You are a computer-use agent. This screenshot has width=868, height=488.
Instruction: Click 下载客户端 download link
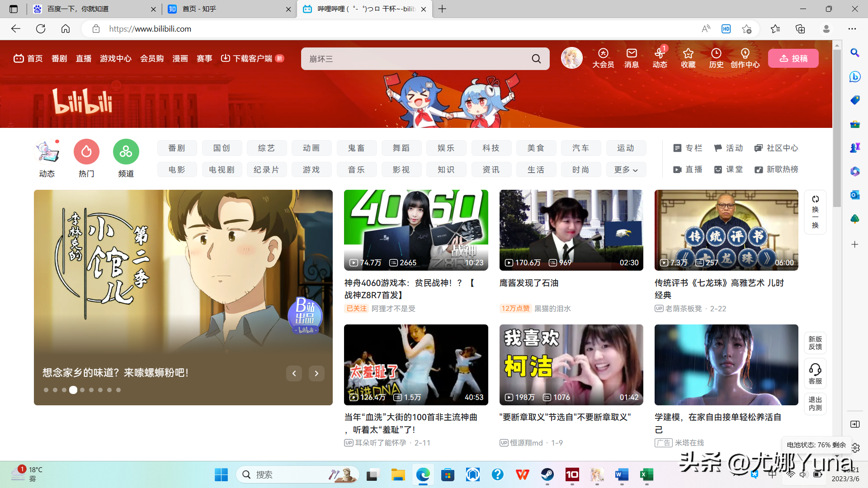tap(252, 58)
